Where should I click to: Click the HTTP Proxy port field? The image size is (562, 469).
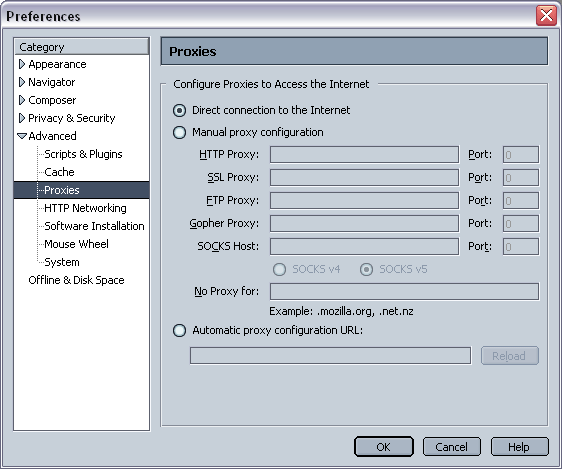point(521,154)
